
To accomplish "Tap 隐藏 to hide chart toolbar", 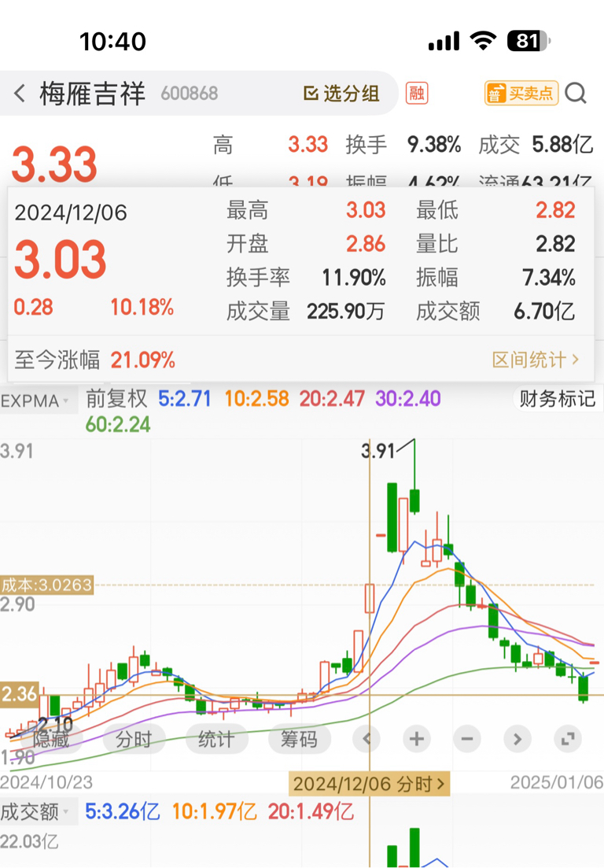I will [51, 738].
